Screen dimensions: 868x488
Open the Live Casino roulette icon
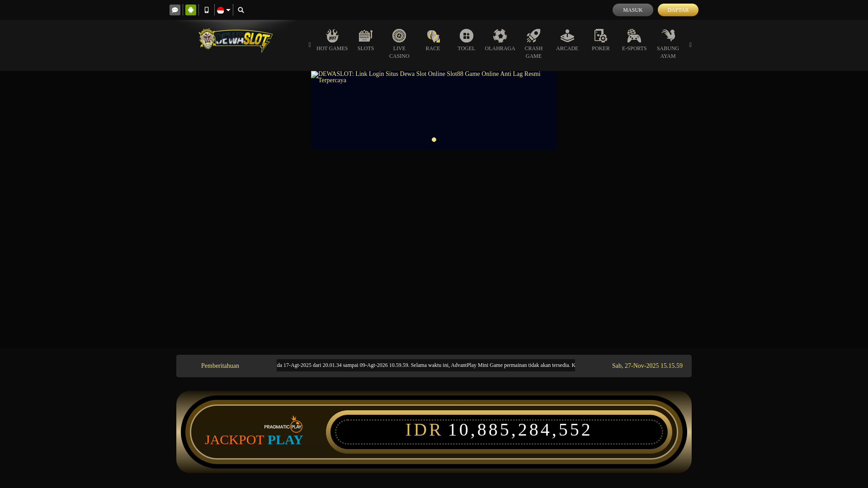point(399,35)
